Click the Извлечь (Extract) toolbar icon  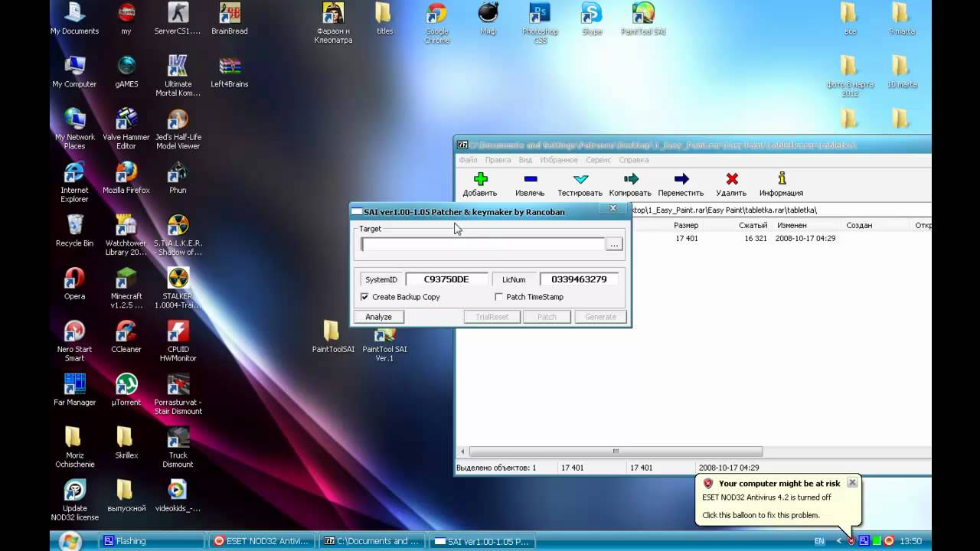[x=530, y=179]
